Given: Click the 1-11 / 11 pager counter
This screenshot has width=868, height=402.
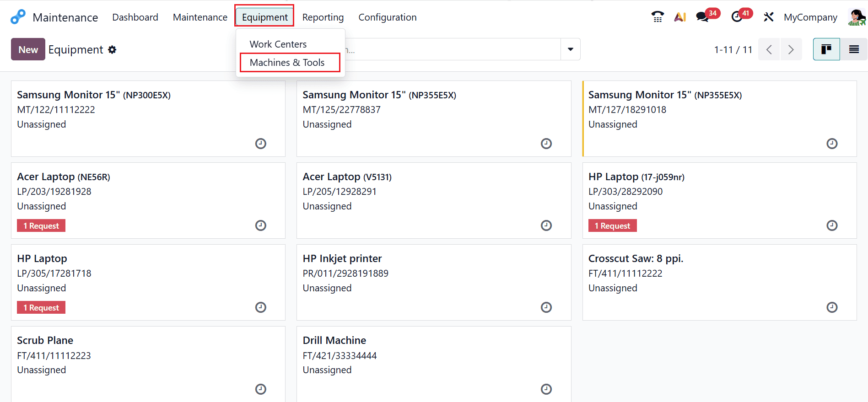Looking at the screenshot, I should (733, 49).
